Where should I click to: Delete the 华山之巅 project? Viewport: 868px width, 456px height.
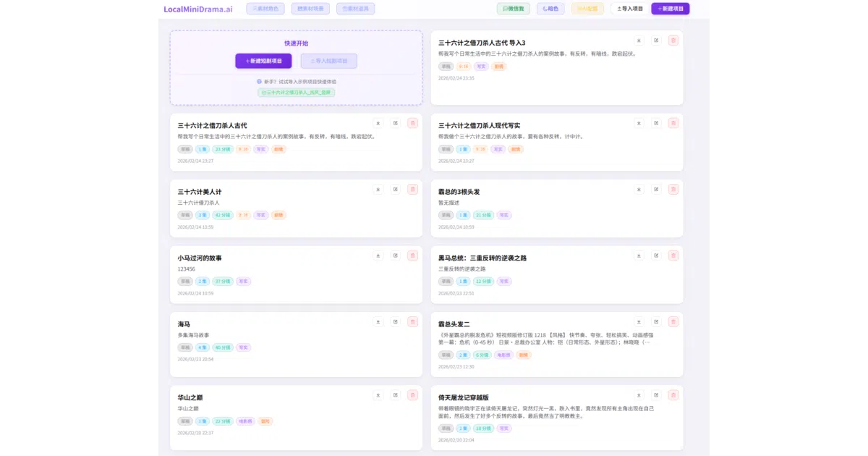coord(413,395)
